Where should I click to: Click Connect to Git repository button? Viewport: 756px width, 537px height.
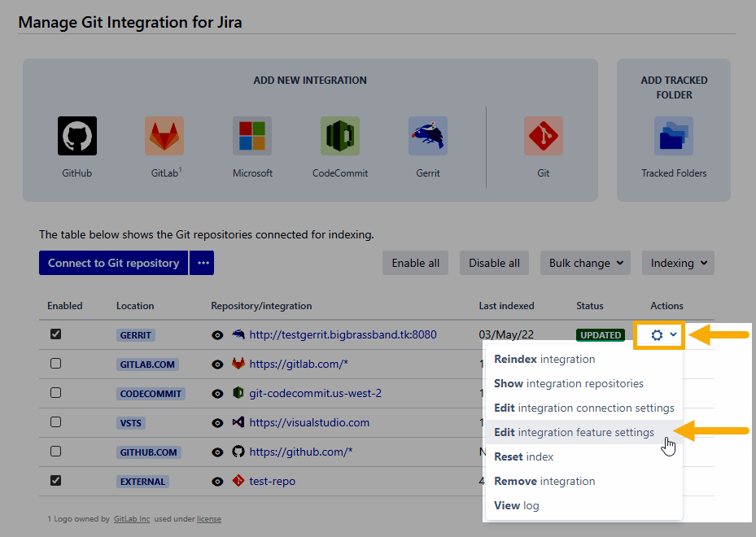(x=113, y=263)
